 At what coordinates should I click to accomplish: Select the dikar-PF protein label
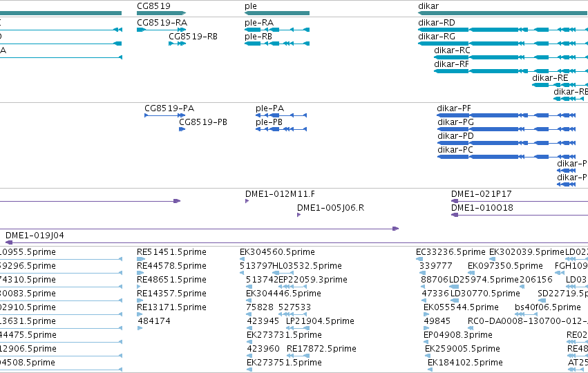coord(454,108)
